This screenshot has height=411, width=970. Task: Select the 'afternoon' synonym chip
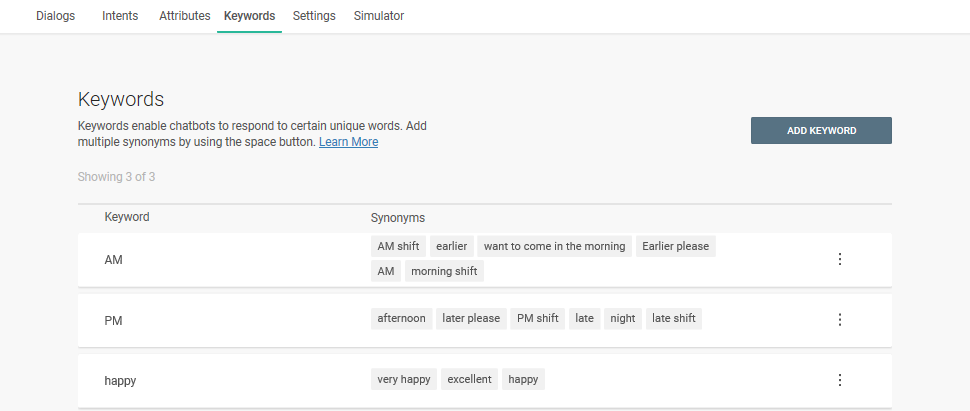tap(401, 319)
